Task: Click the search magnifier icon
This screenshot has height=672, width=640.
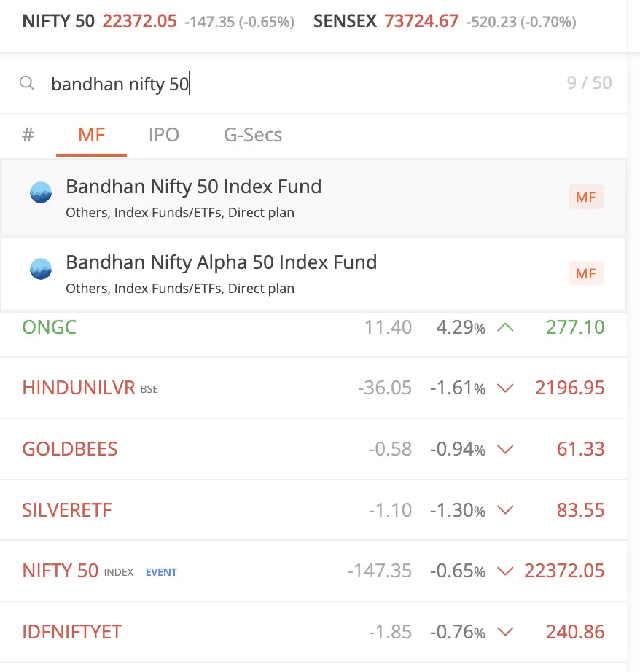Action: [x=27, y=82]
